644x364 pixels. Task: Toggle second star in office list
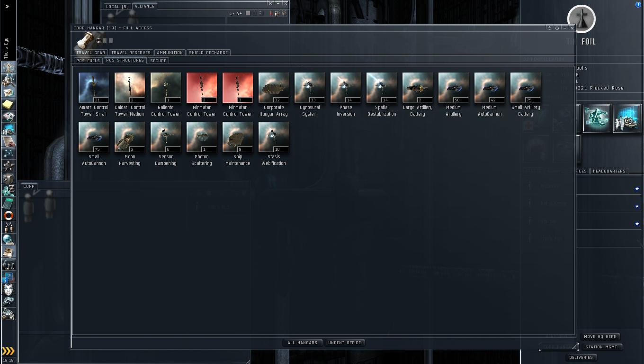point(637,206)
